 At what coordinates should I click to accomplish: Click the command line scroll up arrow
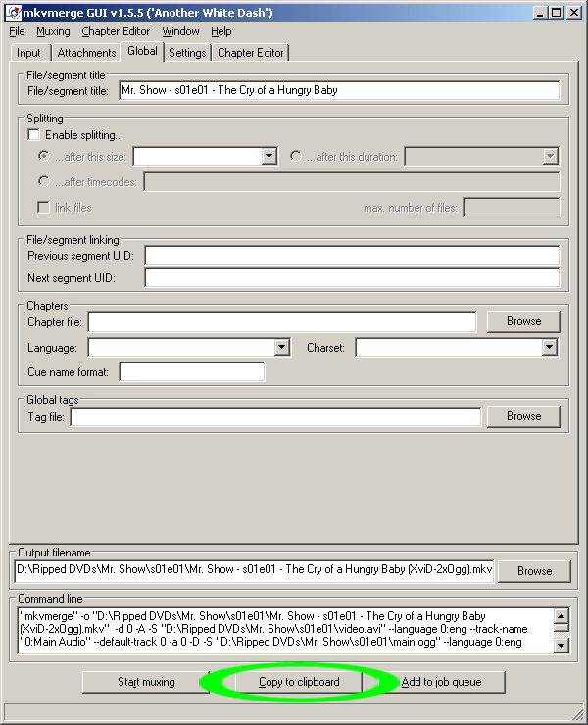[562, 616]
